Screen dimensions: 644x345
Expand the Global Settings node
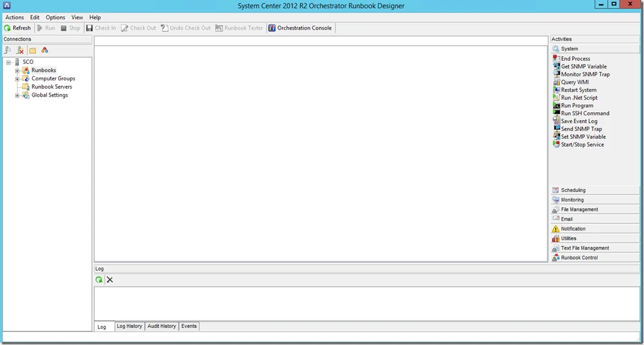pos(18,95)
